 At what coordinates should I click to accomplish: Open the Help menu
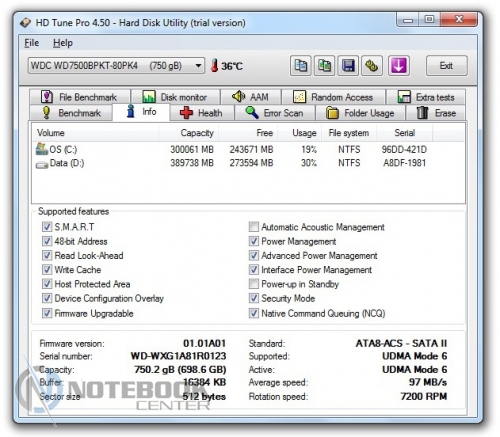click(x=63, y=43)
